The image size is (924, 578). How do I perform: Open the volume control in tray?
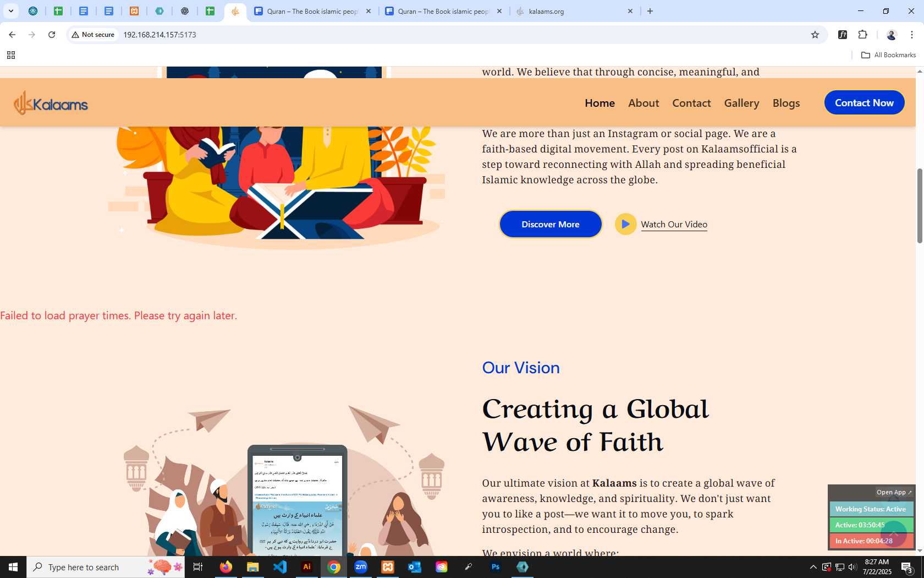(853, 567)
